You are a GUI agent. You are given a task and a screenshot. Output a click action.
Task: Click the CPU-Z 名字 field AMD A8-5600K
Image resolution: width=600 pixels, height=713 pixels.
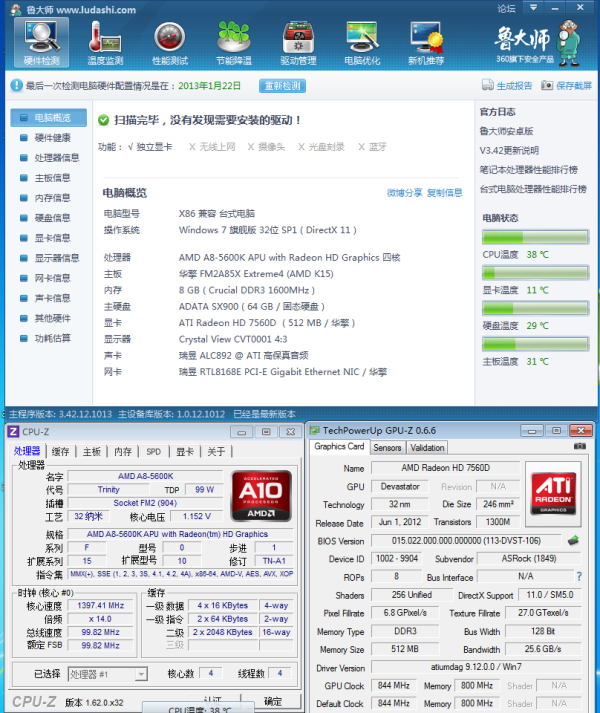146,476
